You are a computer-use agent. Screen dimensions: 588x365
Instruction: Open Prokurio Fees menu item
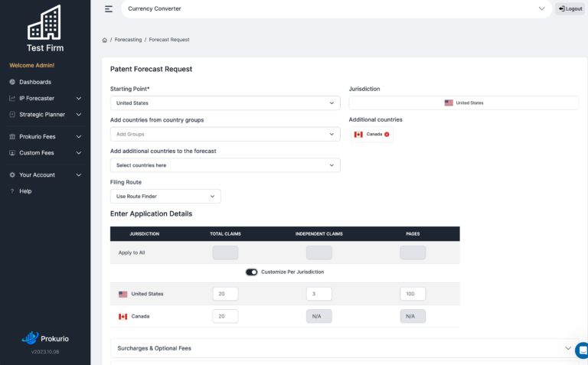point(37,136)
